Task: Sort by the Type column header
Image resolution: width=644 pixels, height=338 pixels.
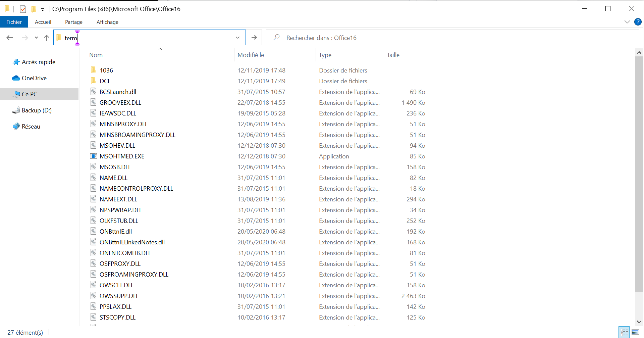Action: [325, 55]
